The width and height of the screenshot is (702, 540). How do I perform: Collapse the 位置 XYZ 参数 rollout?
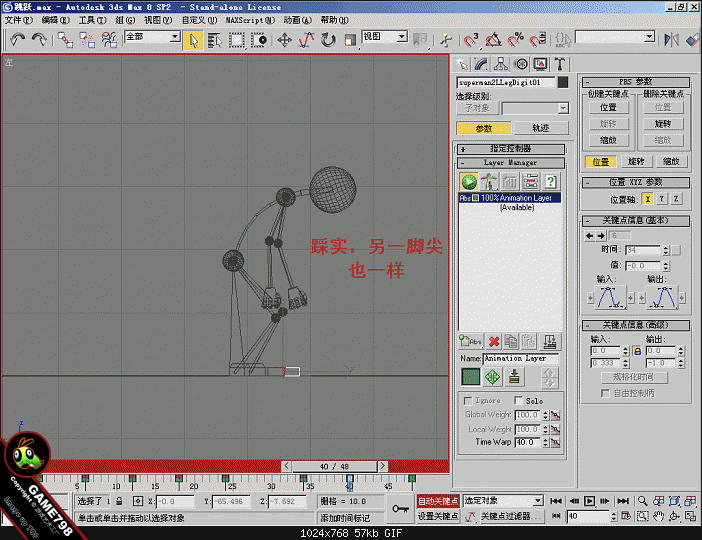coord(636,182)
